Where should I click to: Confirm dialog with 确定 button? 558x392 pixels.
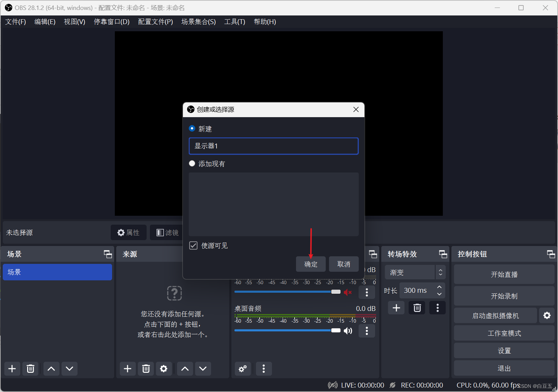pyautogui.click(x=311, y=264)
